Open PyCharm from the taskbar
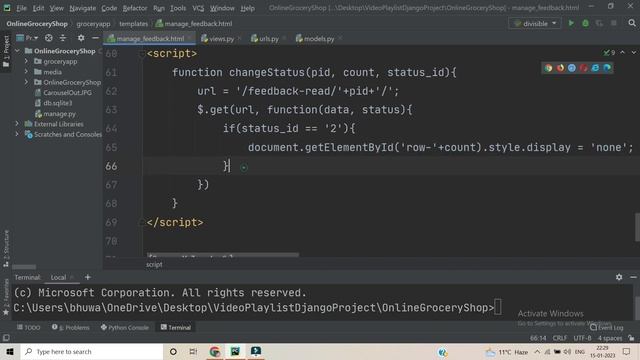 [235, 351]
